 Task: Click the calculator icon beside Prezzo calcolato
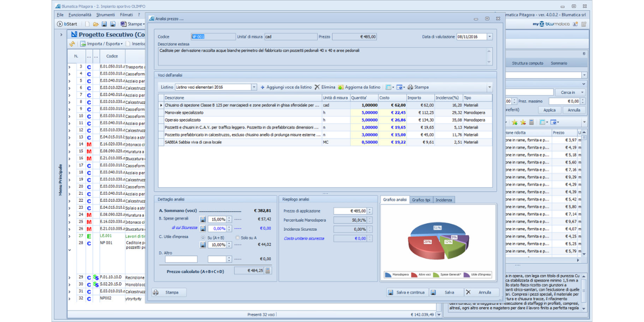point(268,271)
